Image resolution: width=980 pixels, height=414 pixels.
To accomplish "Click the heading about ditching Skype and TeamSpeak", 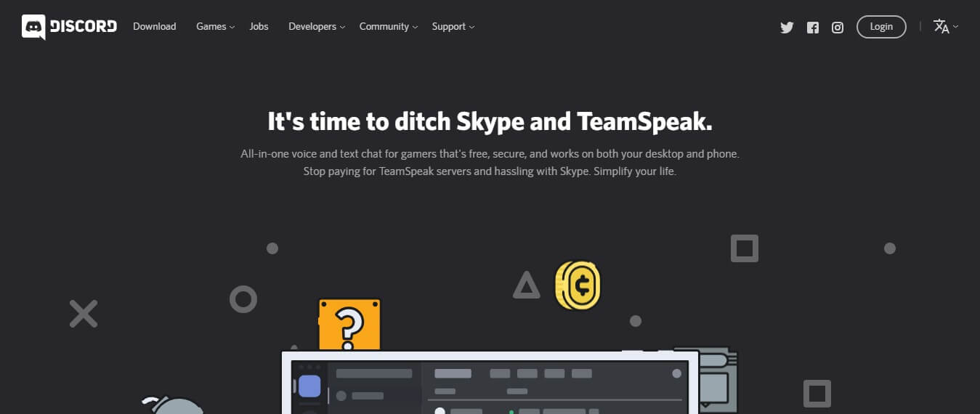I will pos(490,121).
